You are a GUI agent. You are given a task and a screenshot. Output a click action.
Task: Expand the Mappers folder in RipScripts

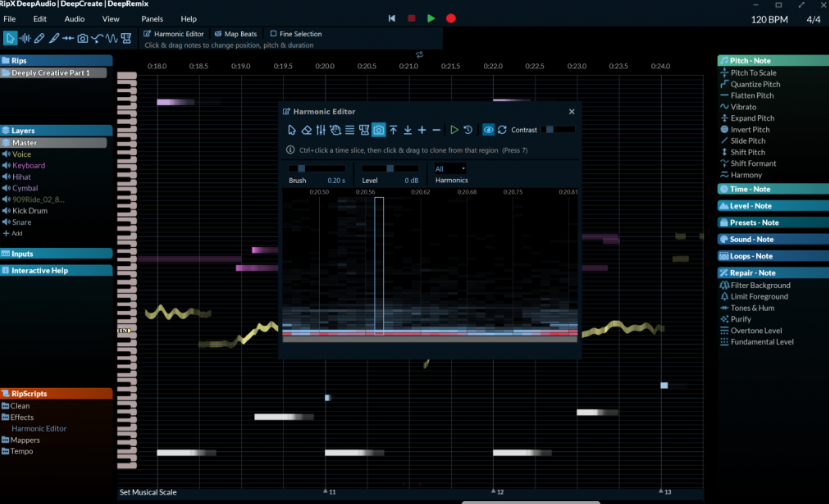[x=21, y=440]
